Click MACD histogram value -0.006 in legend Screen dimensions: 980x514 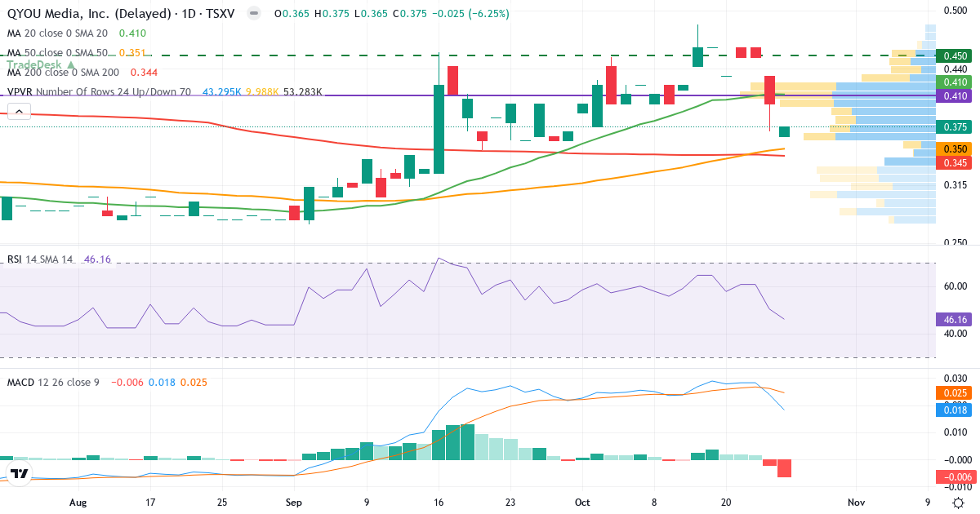[x=126, y=382]
